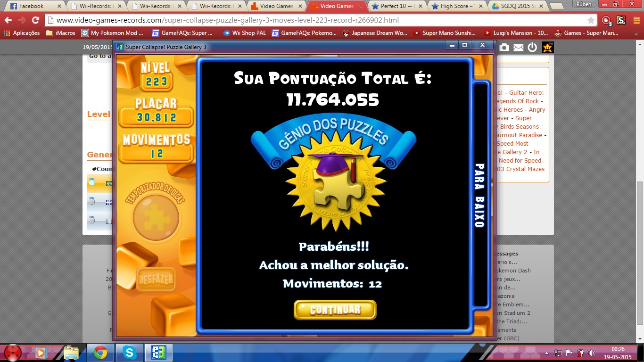Switch to the Perfect 10 tab
Screen dimensions: 644x362
[395, 7]
